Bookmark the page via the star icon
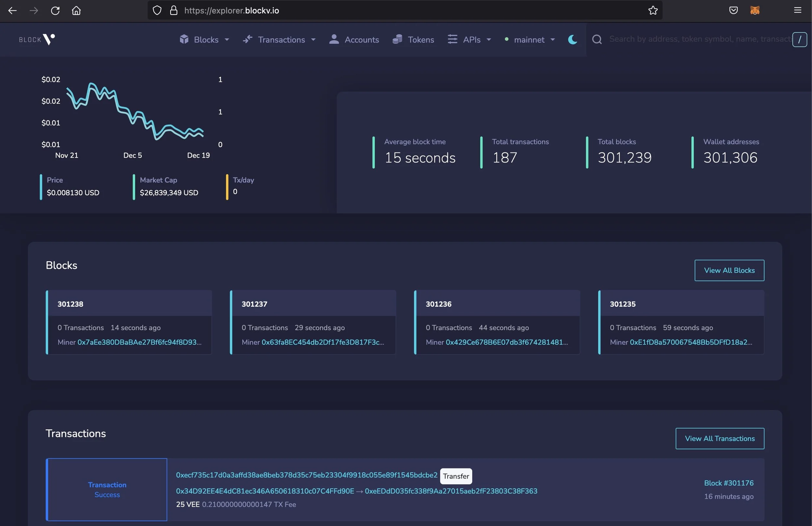The width and height of the screenshot is (812, 526). coord(653,10)
